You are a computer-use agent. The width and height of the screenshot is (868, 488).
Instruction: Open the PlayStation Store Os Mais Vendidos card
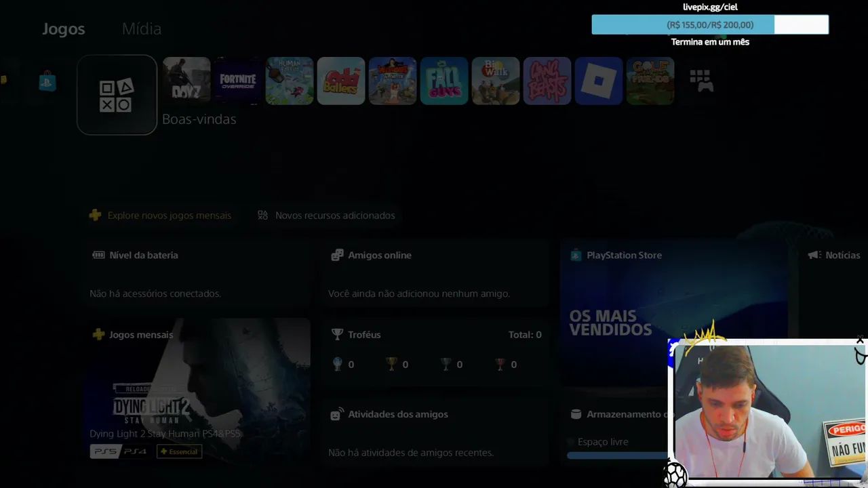tap(674, 314)
